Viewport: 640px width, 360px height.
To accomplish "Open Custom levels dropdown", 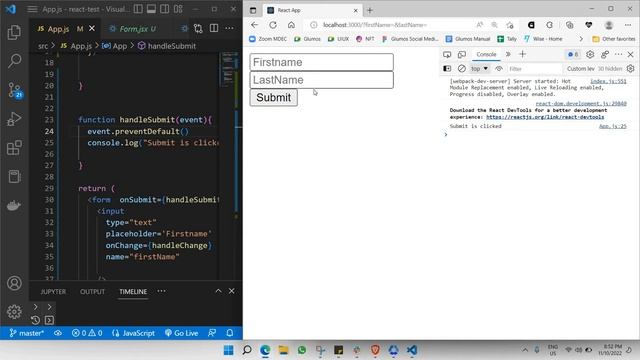I will click(580, 69).
